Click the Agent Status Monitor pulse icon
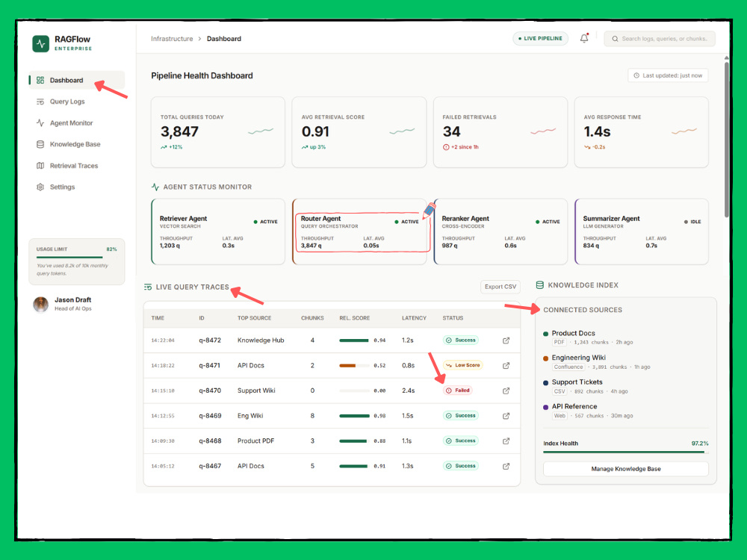747x560 pixels. [155, 187]
